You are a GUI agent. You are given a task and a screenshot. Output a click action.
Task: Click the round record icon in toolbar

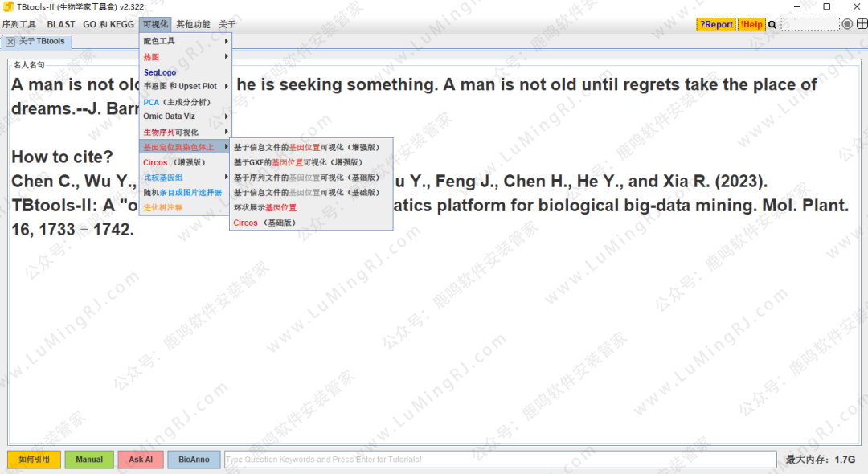click(x=847, y=24)
